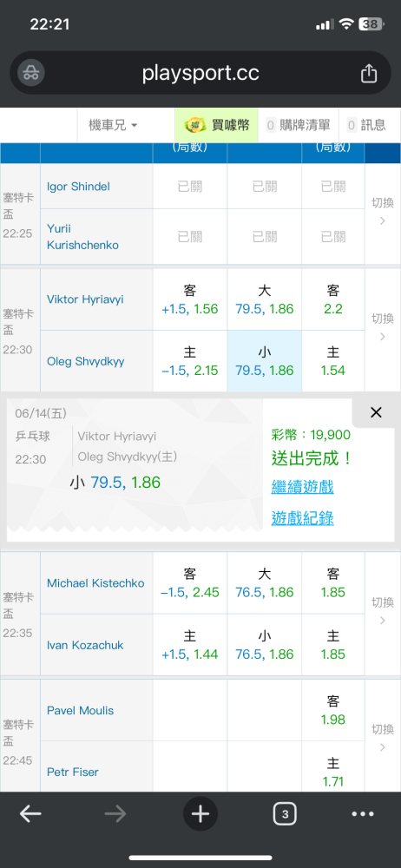Tap the 買噱幣 coin icon button
Screen dimensions: 401x868
[x=216, y=125]
